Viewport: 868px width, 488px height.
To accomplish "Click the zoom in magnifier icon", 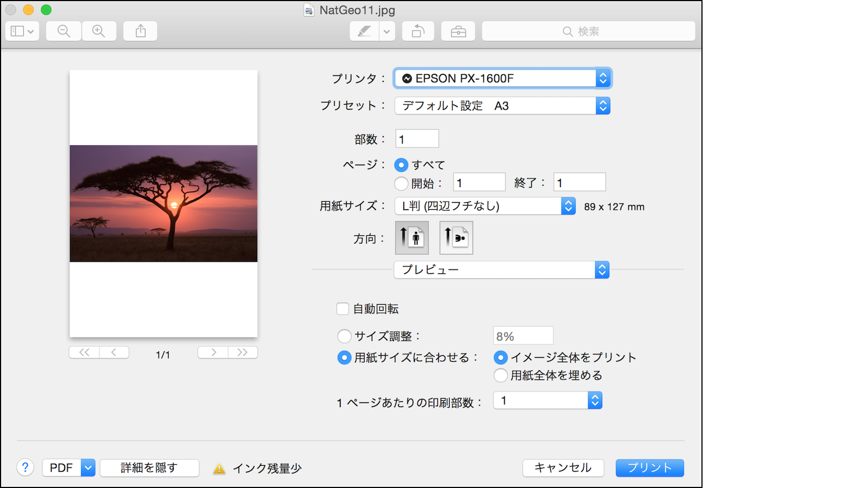I will coord(99,31).
